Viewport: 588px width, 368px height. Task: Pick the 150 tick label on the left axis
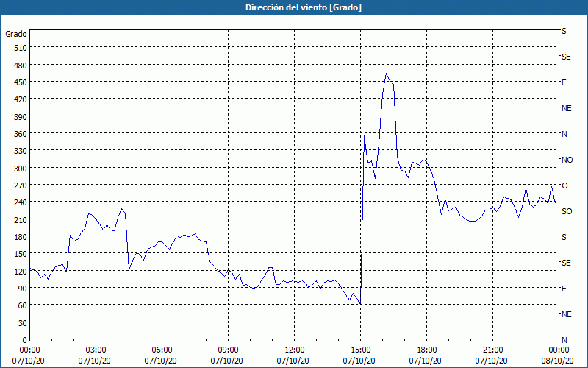pyautogui.click(x=21, y=254)
